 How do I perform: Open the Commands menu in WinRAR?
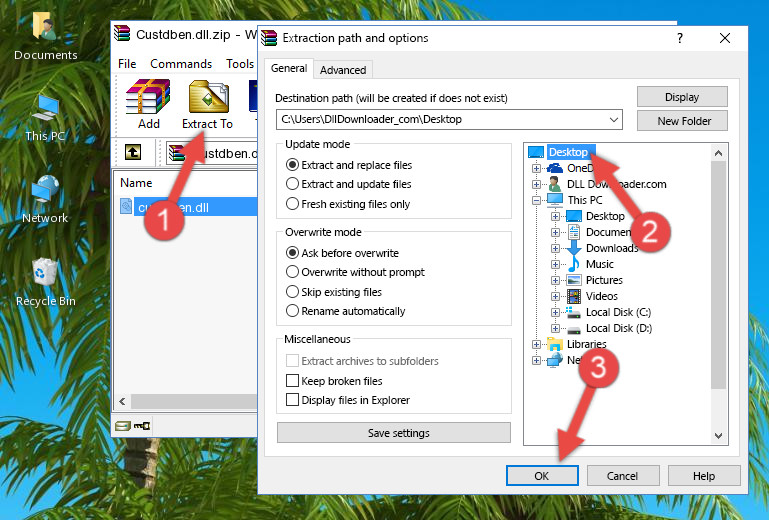[181, 64]
